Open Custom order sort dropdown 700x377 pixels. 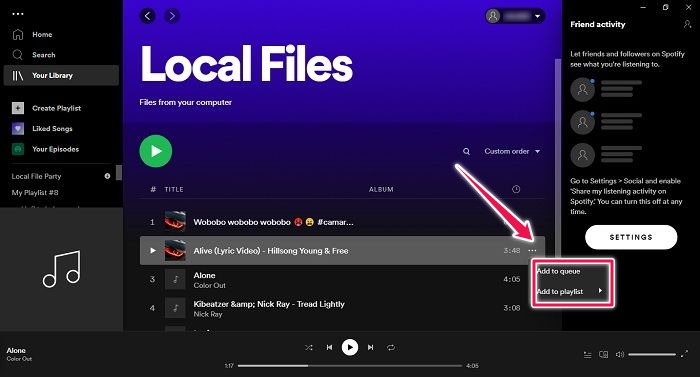click(x=512, y=151)
